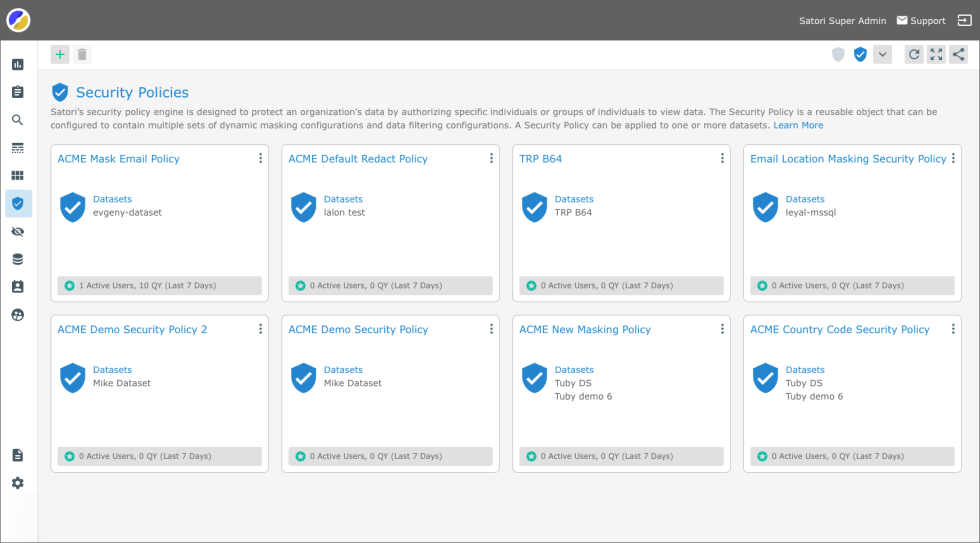
Task: Open options menu for ACME Mask Email Policy
Action: point(261,159)
